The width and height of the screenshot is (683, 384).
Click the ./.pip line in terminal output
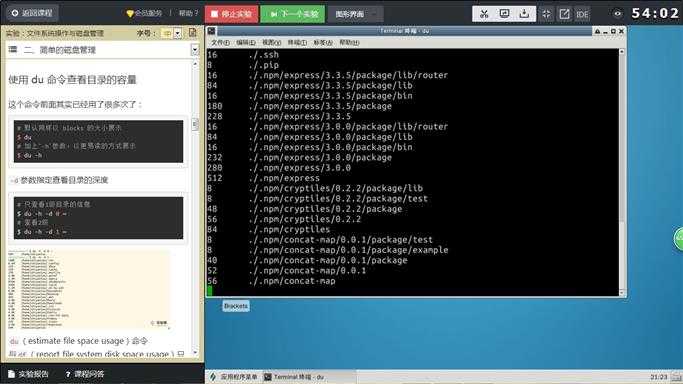click(x=243, y=65)
